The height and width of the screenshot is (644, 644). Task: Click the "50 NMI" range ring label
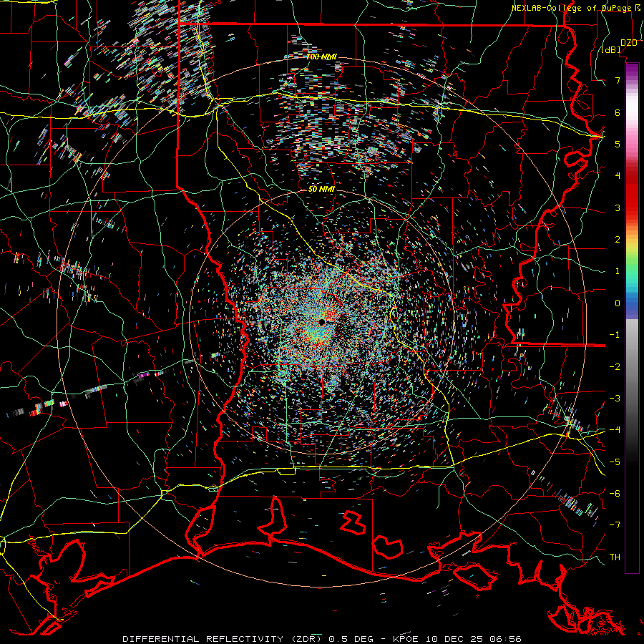321,190
